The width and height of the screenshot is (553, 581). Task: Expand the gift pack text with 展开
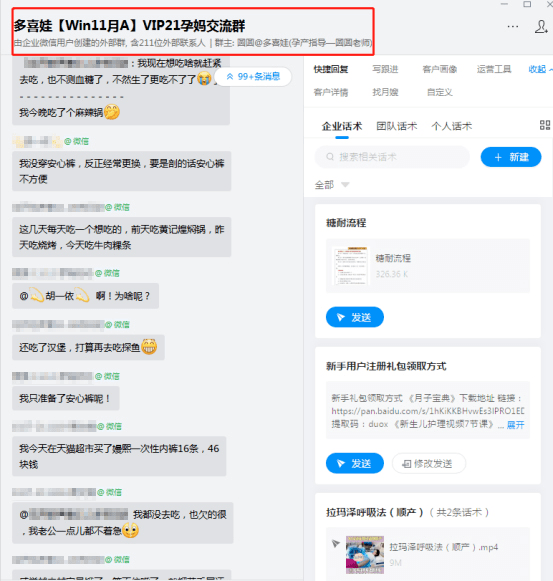pos(515,425)
